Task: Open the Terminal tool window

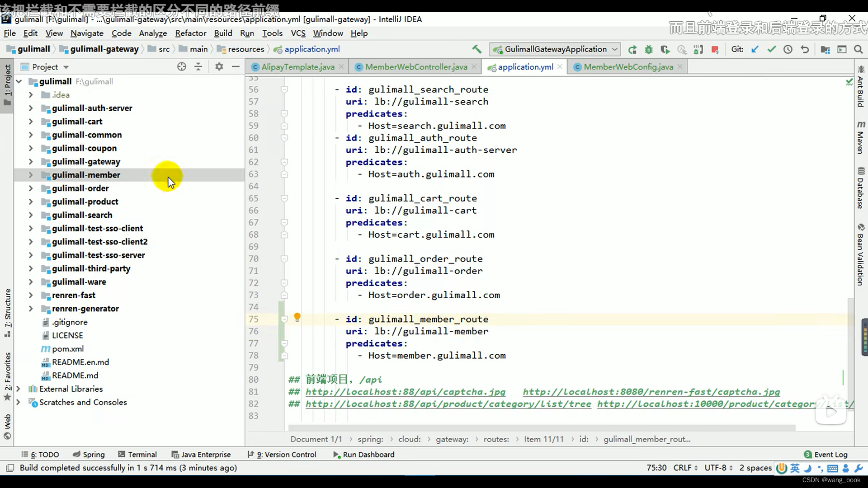Action: point(137,455)
